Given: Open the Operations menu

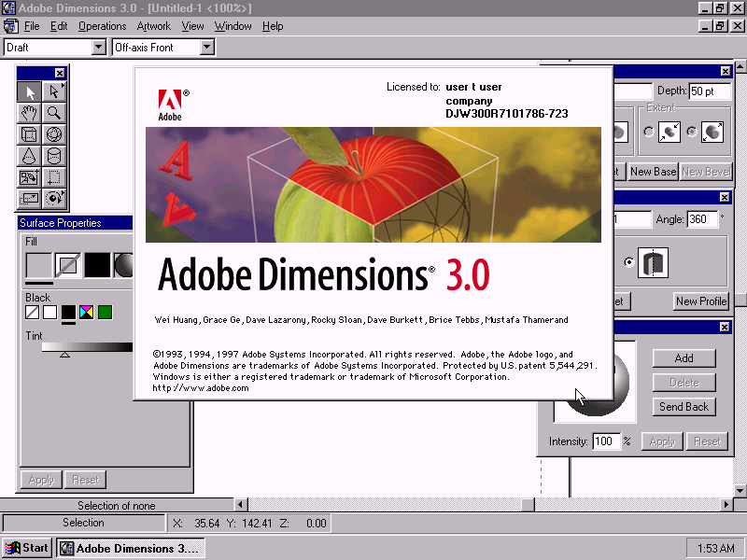Looking at the screenshot, I should click(x=102, y=26).
